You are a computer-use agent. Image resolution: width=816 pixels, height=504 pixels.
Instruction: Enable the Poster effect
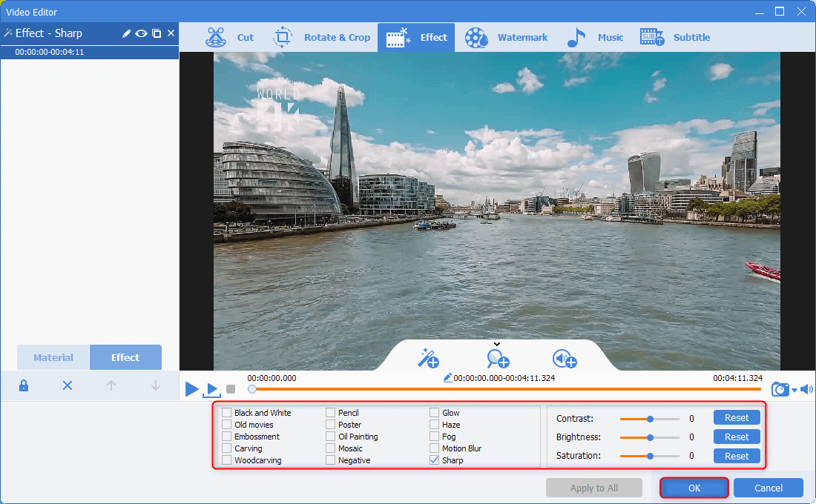click(x=330, y=425)
